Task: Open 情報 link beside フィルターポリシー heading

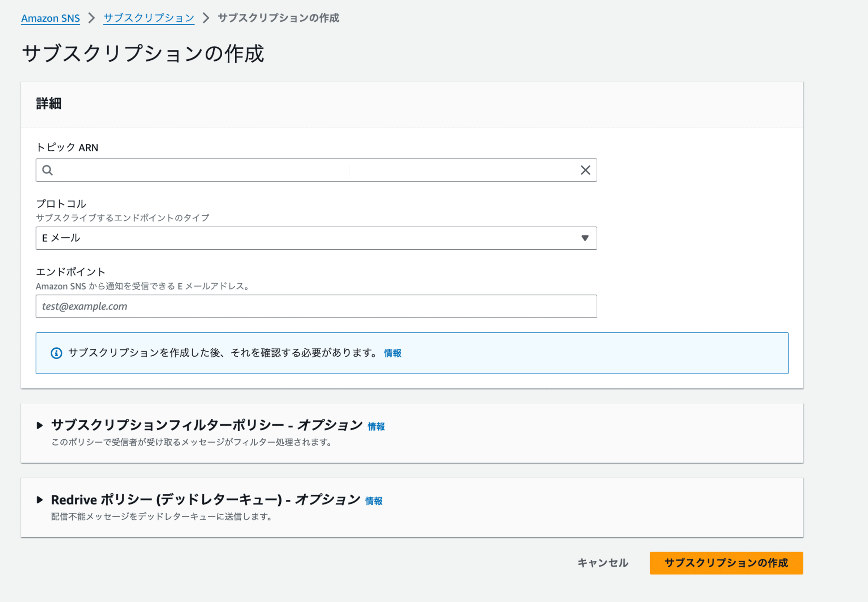Action: 376,427
